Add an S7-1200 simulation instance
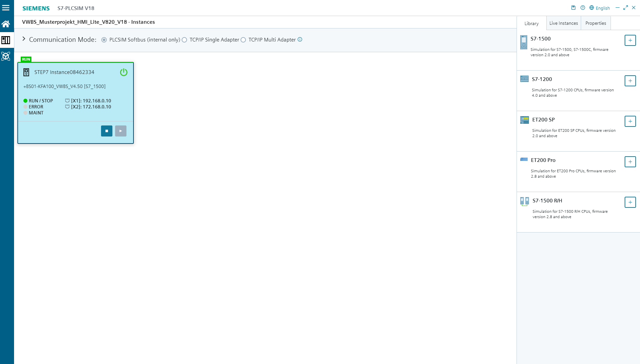 [630, 81]
